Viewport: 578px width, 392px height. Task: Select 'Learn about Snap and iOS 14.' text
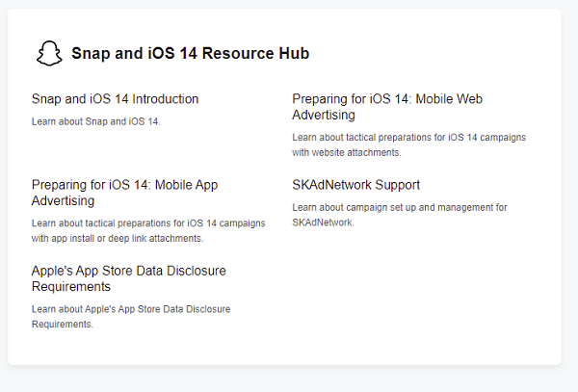click(x=95, y=121)
